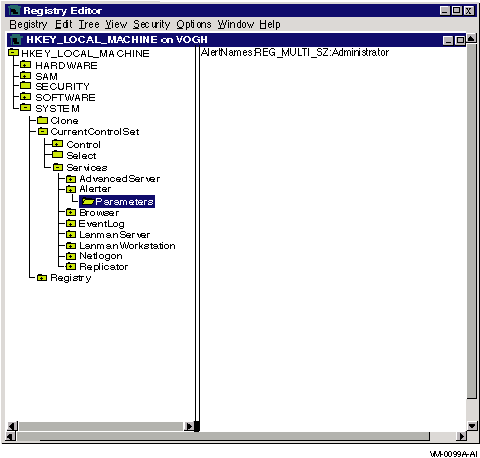
Task: Click the tree pane's right scroll arrow
Action: click(x=189, y=426)
